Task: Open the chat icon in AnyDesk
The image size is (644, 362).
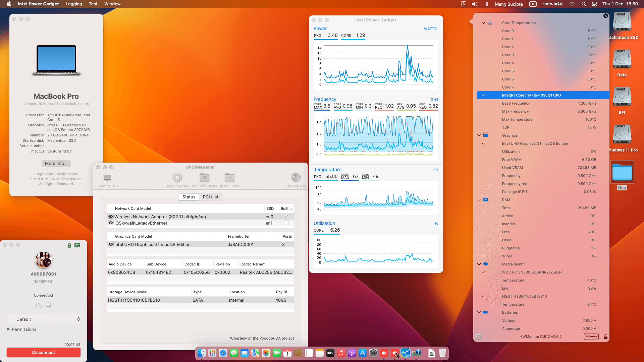Action: pos(48,305)
